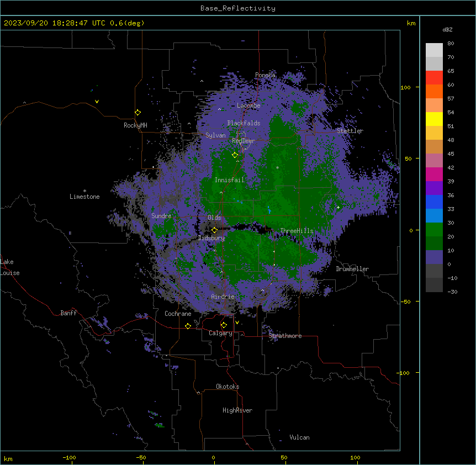Select the yellow 51-54 dBZ color swatch
The width and height of the screenshot is (476, 465).
tap(434, 119)
